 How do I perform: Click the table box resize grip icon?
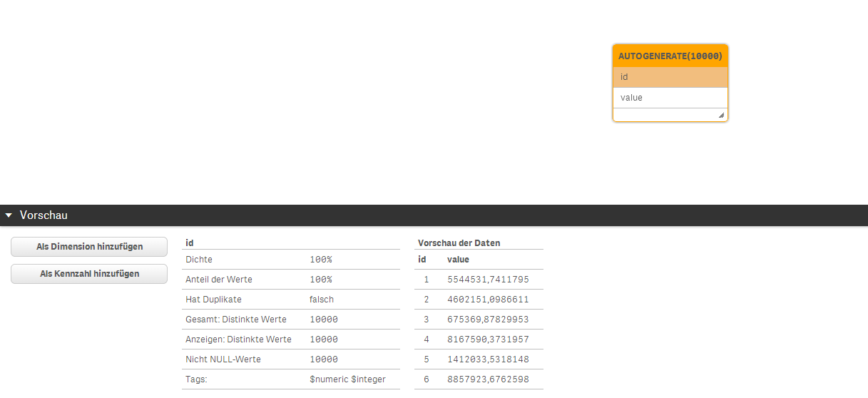pos(722,115)
